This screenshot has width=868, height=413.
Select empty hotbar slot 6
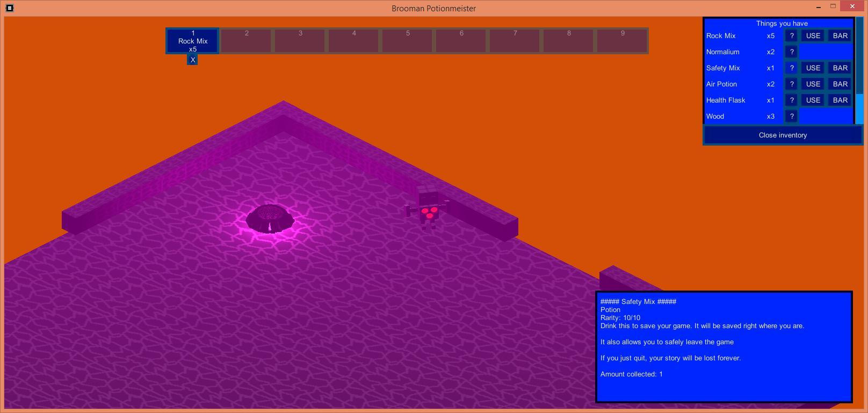pyautogui.click(x=461, y=41)
